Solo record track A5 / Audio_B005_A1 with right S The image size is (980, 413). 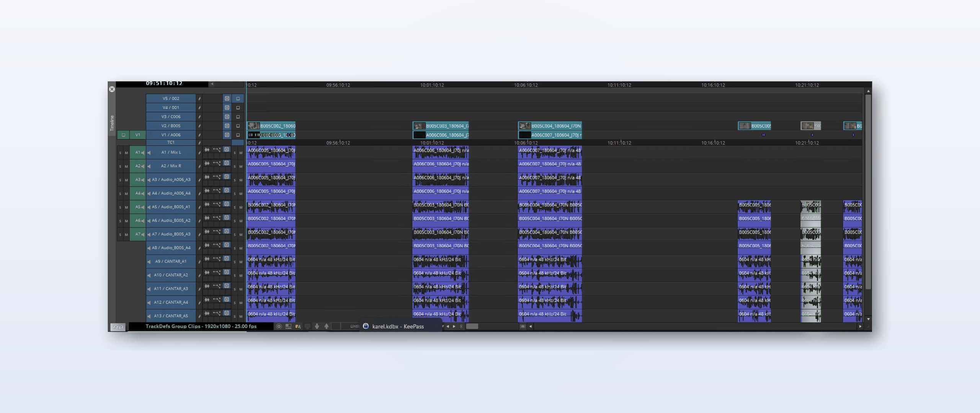click(235, 207)
